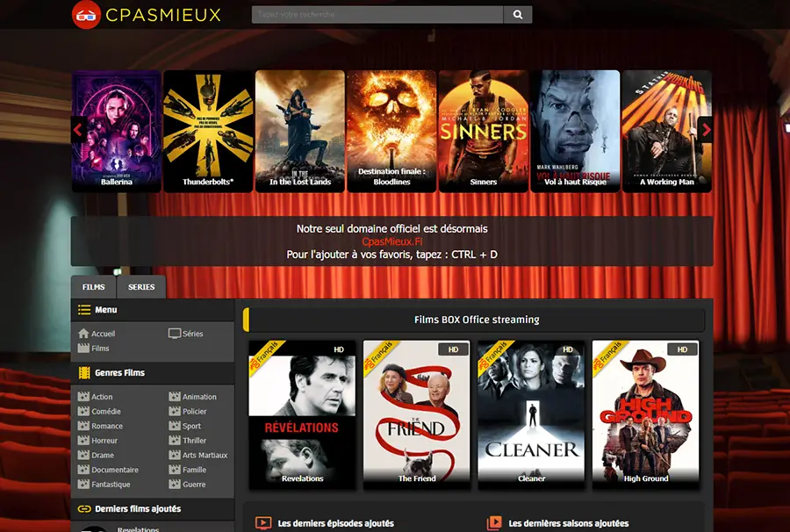
Task: Open the A Working Man poster
Action: click(x=666, y=131)
